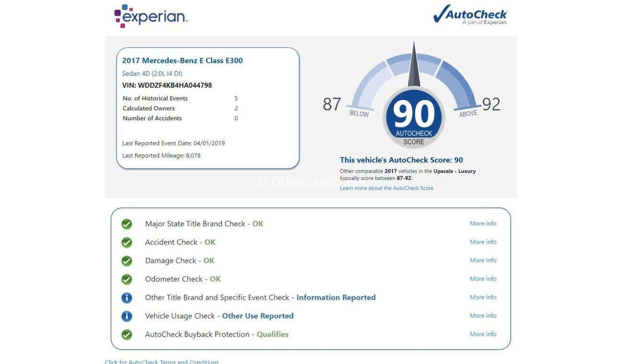Click for AutoCheck Terms and Conditions
This screenshot has width=623, height=364.
(x=162, y=362)
